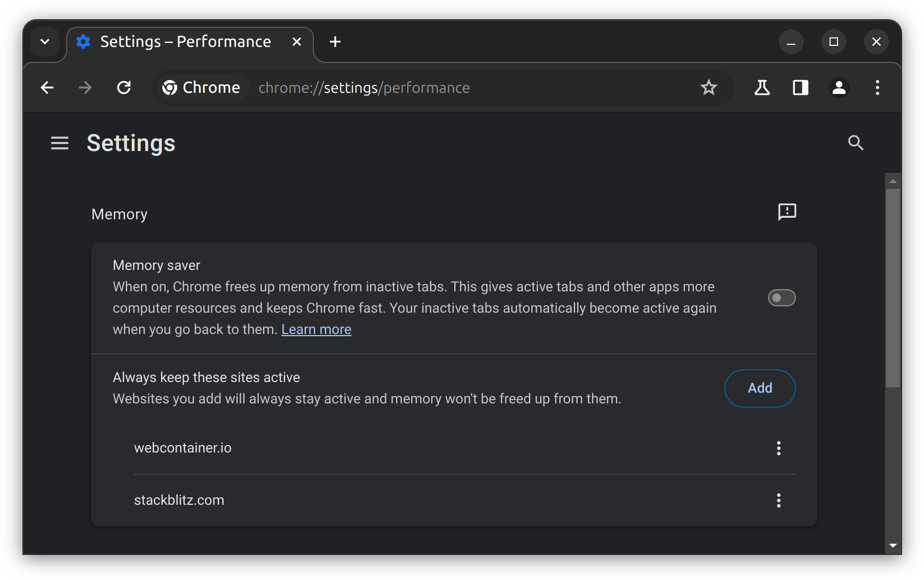Image resolution: width=924 pixels, height=580 pixels.
Task: Click Add to keep a site active
Action: coord(760,388)
